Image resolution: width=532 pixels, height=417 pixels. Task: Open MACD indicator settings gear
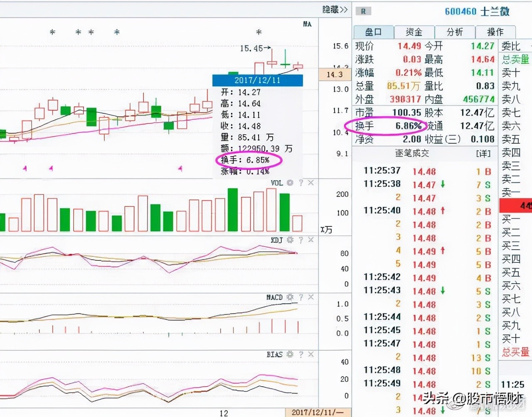pyautogui.click(x=290, y=297)
